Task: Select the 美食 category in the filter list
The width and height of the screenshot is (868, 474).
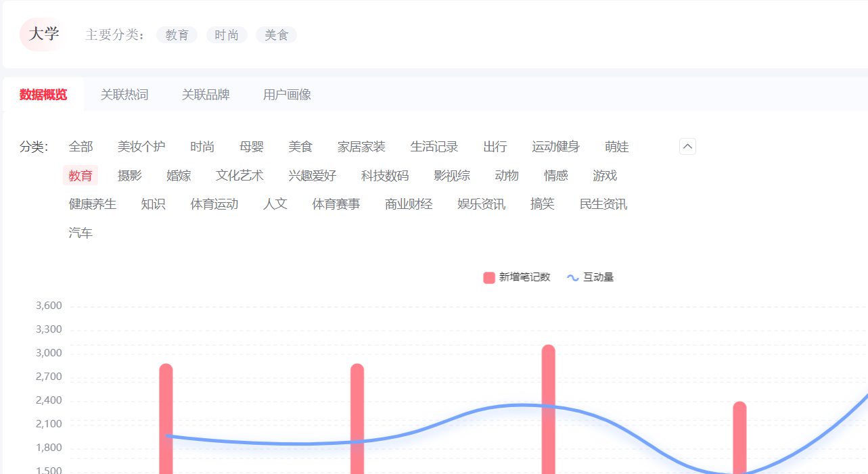Action: [300, 147]
